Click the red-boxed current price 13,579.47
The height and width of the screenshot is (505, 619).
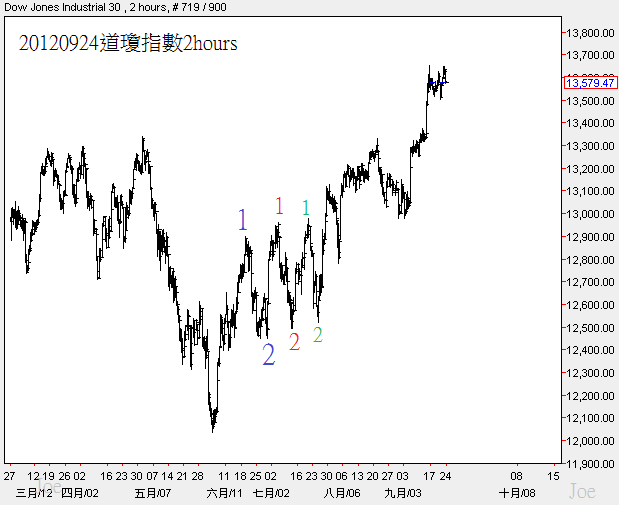coord(590,83)
